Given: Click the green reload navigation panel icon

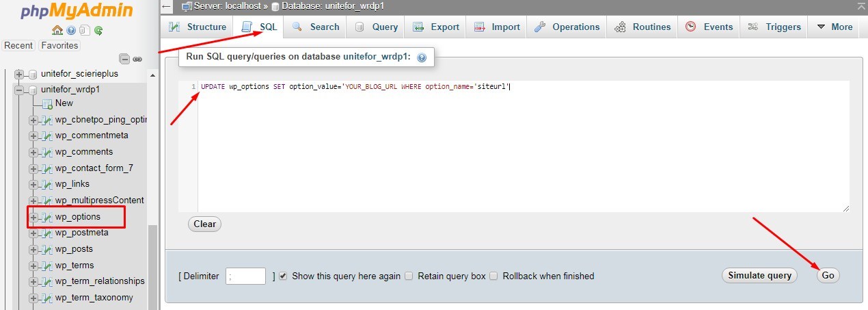Looking at the screenshot, I should pyautogui.click(x=98, y=30).
